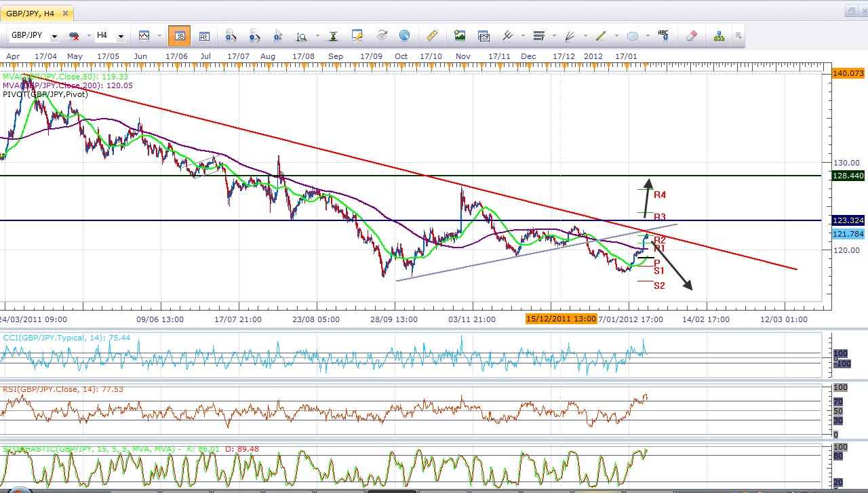Image resolution: width=868 pixels, height=493 pixels.
Task: Click the vertical zoom magnifier icon
Action: 301,36
